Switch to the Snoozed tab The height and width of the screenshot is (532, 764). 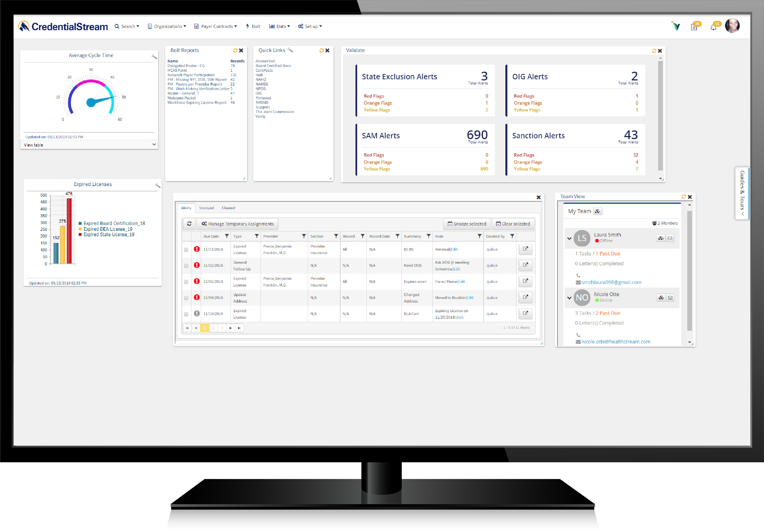click(x=206, y=208)
